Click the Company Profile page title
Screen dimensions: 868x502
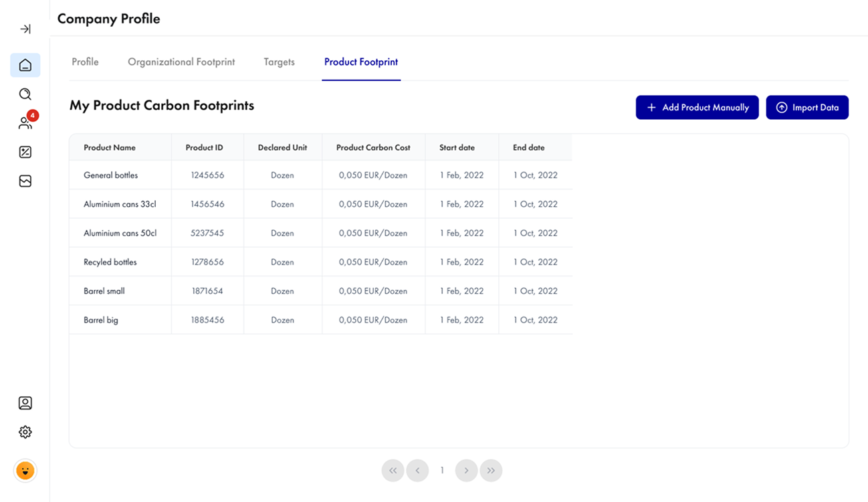[108, 19]
